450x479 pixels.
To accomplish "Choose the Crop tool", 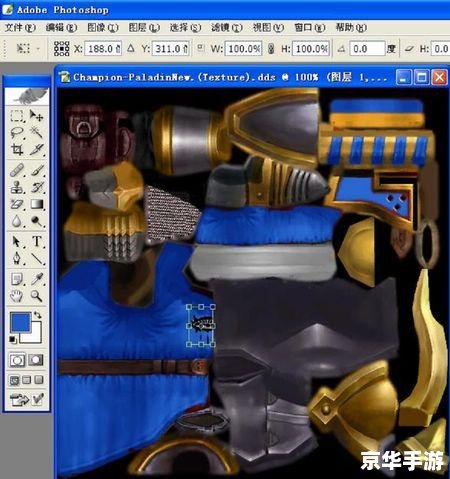I will 17,150.
